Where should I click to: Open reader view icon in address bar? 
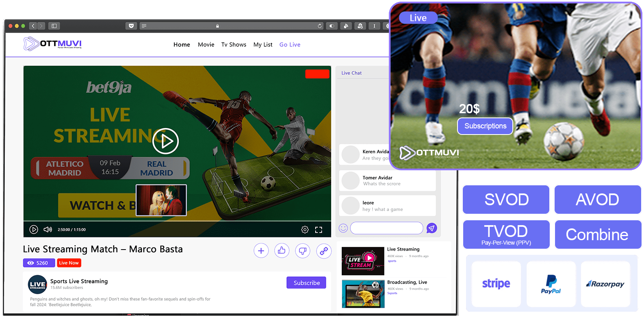[144, 26]
